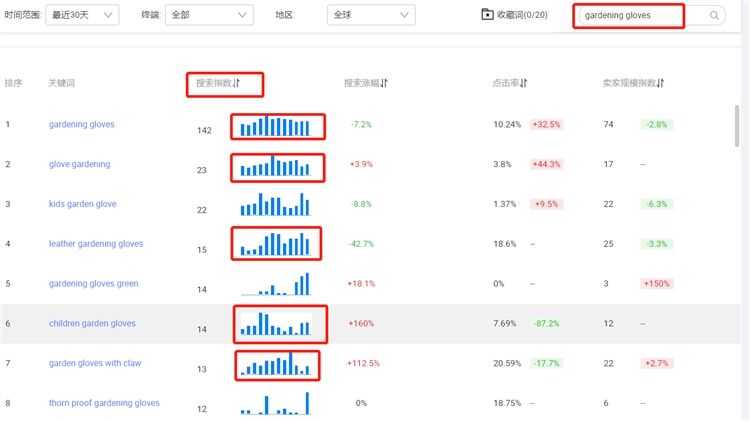Click the +9.5% click rate badge
The width and height of the screenshot is (750, 421).
pos(547,204)
